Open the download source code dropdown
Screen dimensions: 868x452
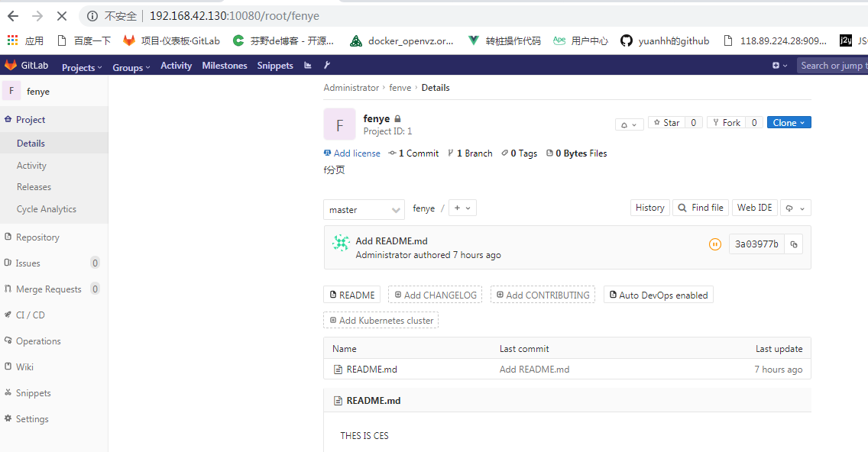[795, 208]
